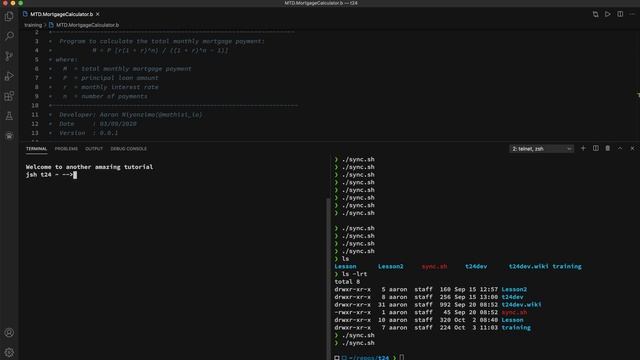
Task: Split the terminal pane
Action: [x=596, y=149]
